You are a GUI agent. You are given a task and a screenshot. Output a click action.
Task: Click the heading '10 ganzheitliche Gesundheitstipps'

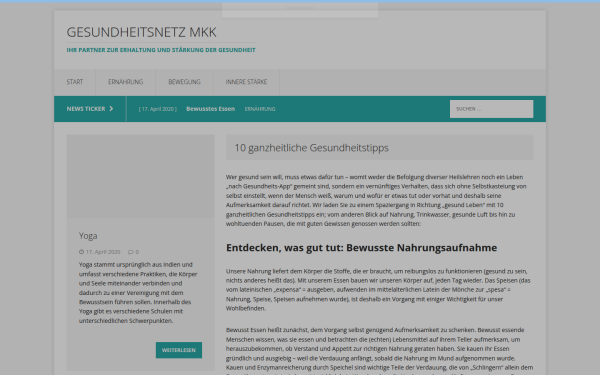(311, 148)
